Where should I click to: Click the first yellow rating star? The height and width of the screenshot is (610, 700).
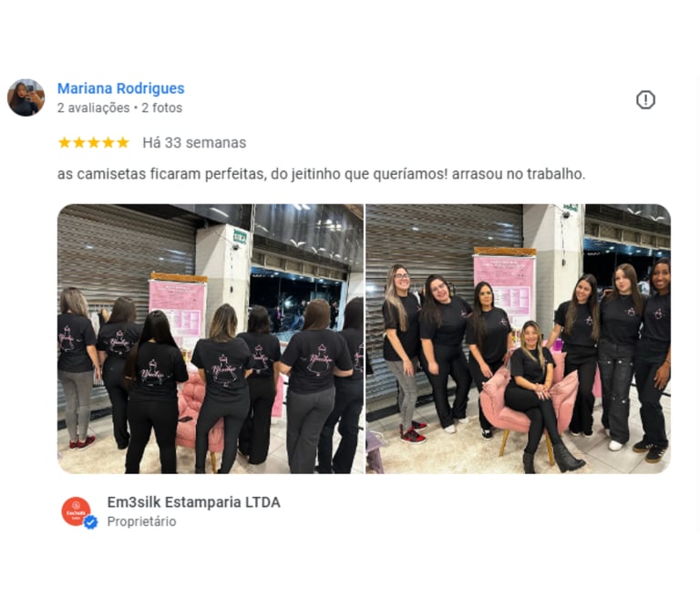click(65, 142)
